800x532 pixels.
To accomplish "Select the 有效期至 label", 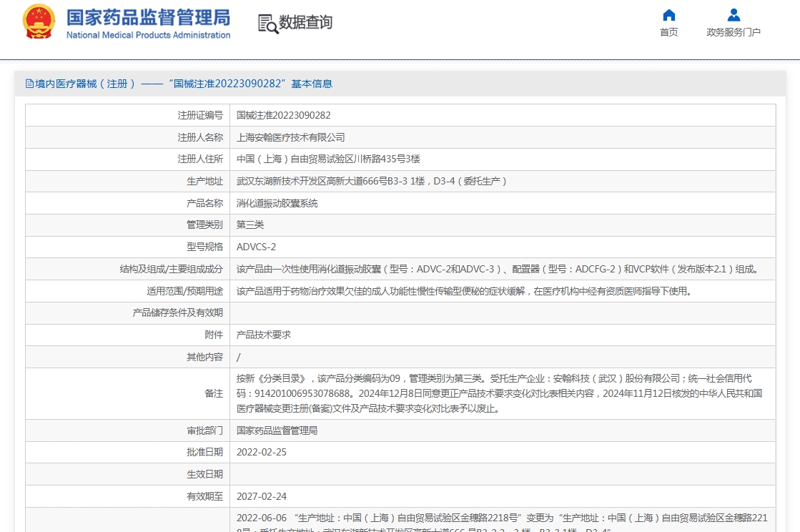I will click(x=204, y=497).
